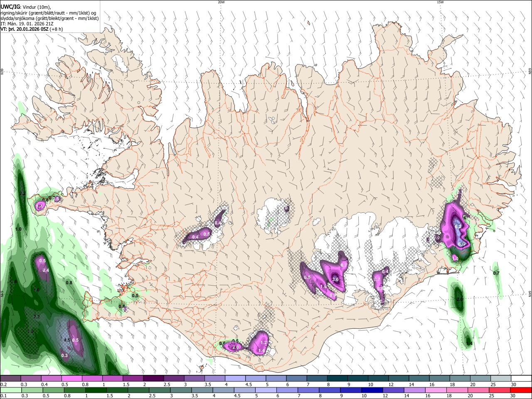Pick the dark blue 10 rain legend swatch
This screenshot has width=532, height=399.
click(371, 390)
